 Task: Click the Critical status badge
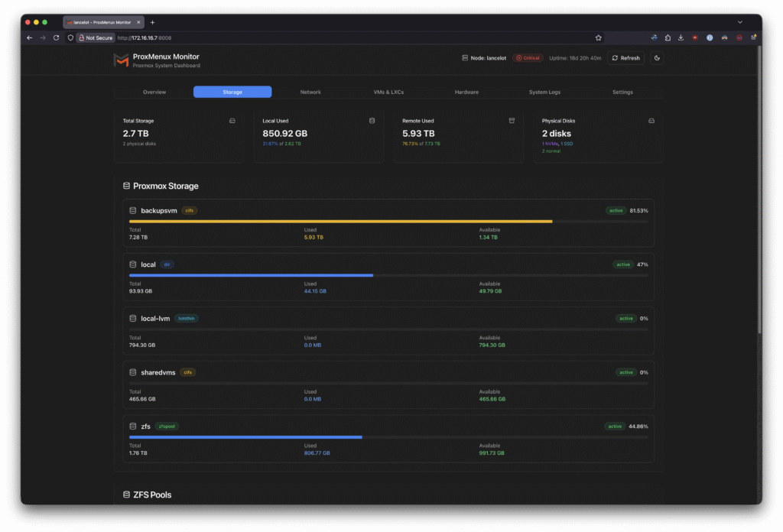coord(528,58)
